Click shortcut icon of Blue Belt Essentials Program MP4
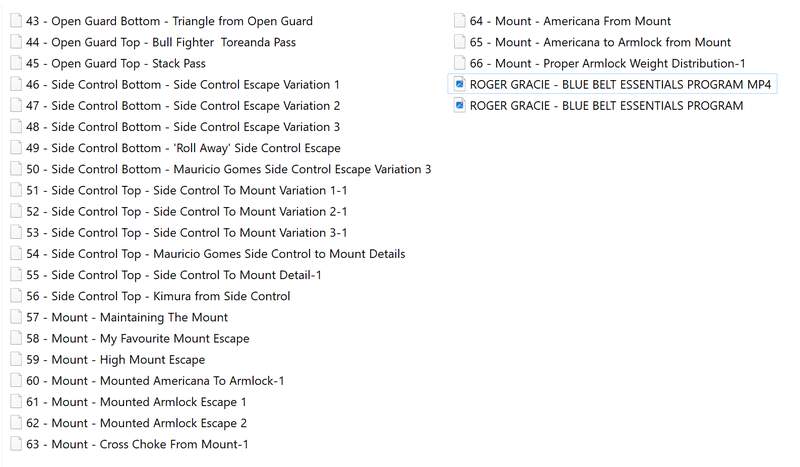Image resolution: width=800 pixels, height=467 pixels. coord(459,85)
